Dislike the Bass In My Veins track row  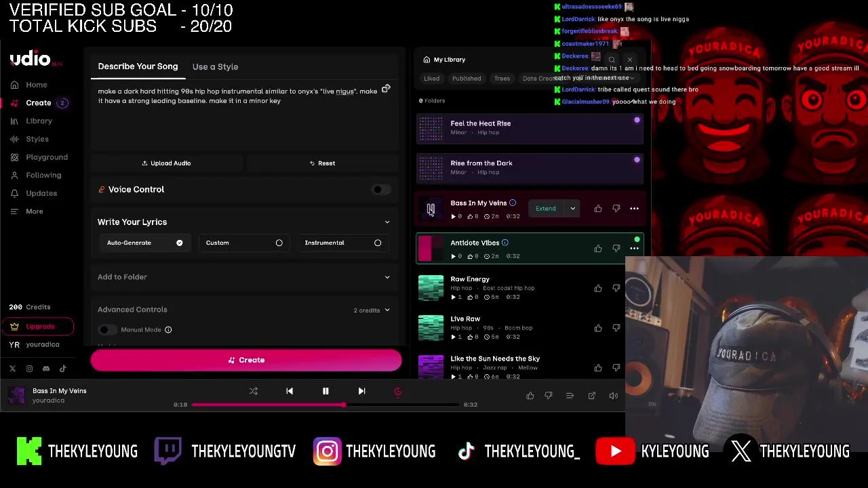tap(616, 209)
